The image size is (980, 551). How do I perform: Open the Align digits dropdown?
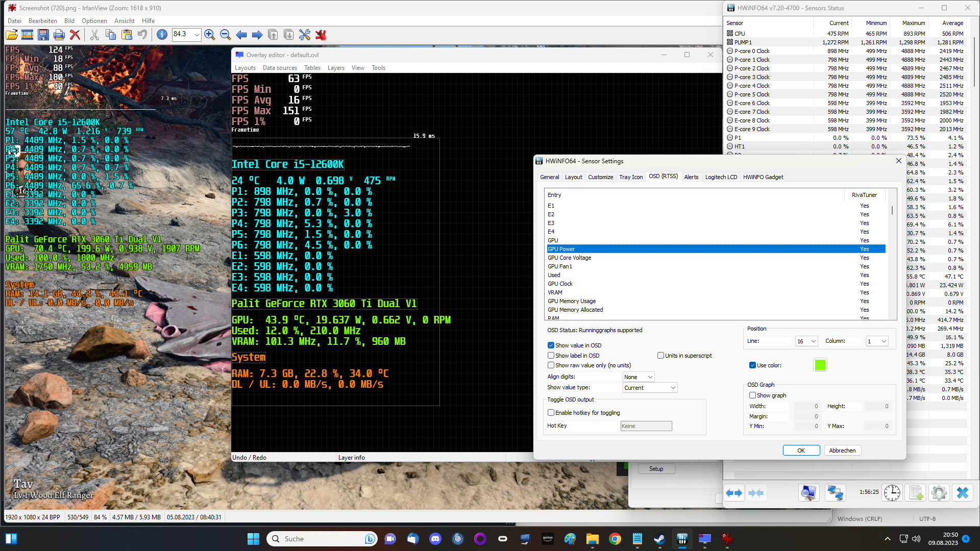click(x=639, y=377)
